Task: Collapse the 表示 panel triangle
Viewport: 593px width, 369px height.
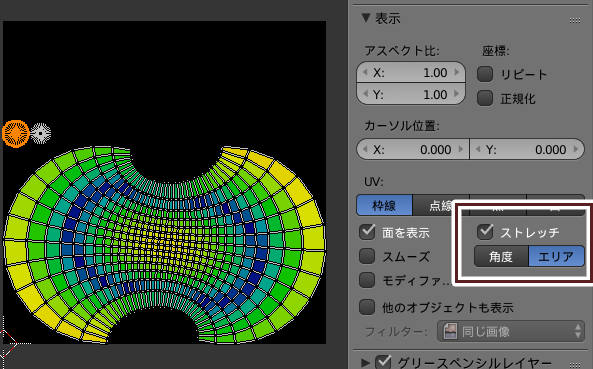Action: (x=365, y=18)
